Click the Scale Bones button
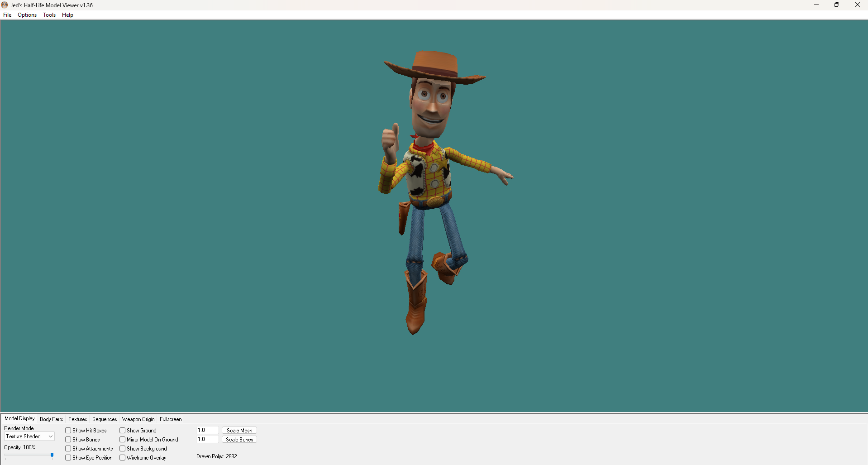This screenshot has height=465, width=868. point(239,440)
